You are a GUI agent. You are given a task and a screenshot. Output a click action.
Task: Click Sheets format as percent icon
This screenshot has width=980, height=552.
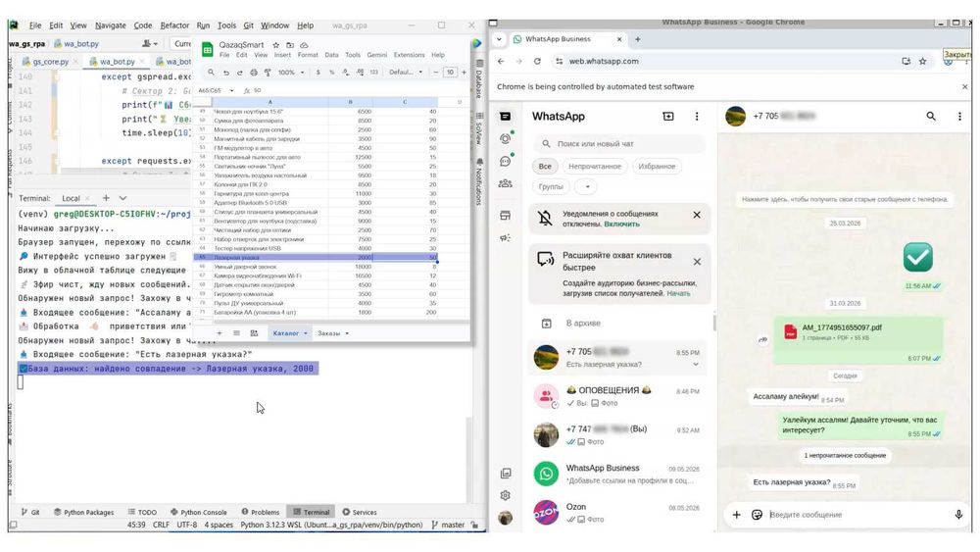332,73
